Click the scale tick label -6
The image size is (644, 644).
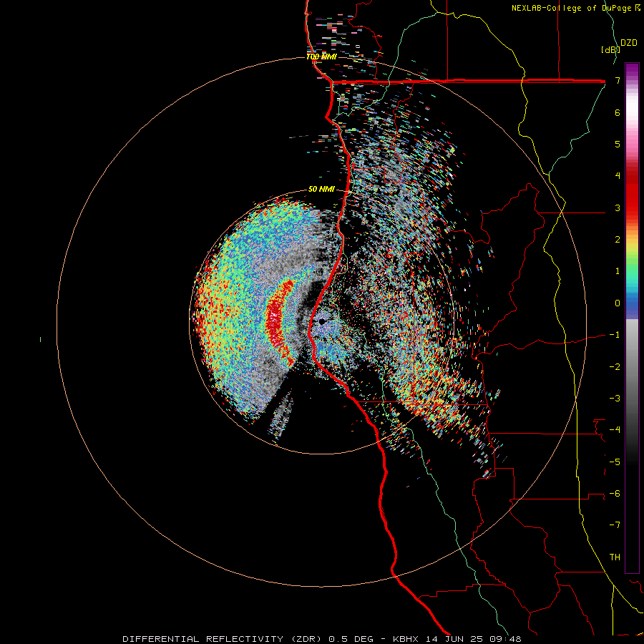(x=615, y=494)
